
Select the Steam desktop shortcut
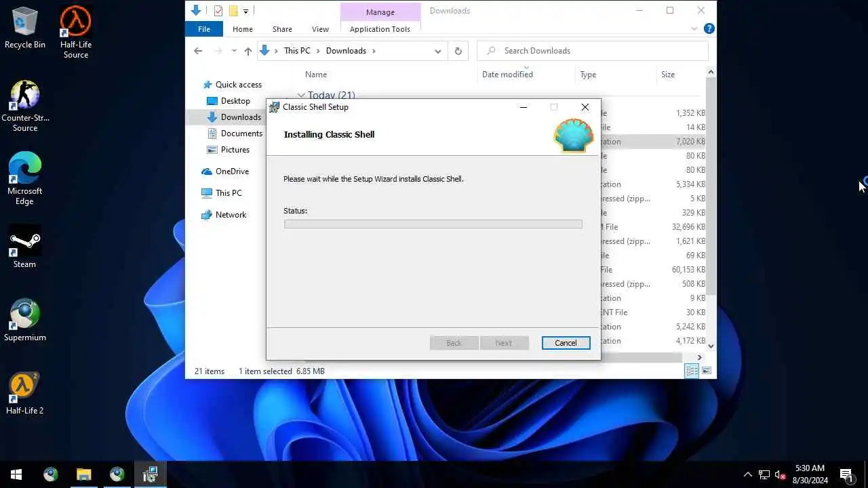click(x=25, y=247)
